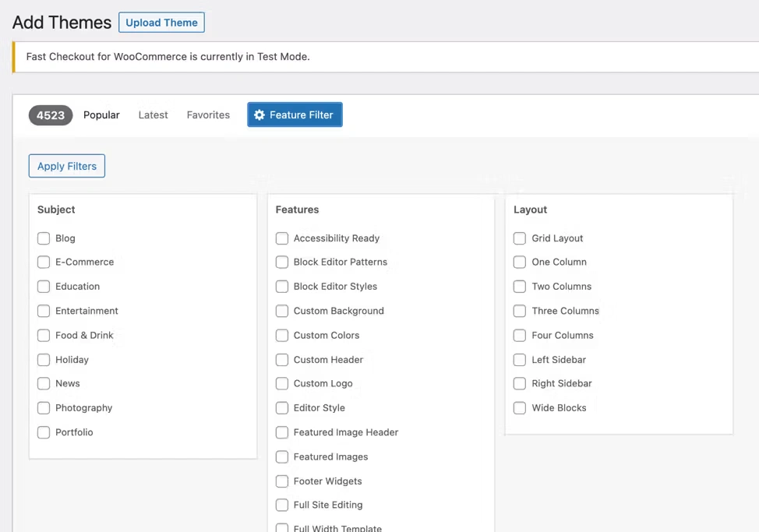Tick the Two Columns layout checkbox

click(x=520, y=287)
